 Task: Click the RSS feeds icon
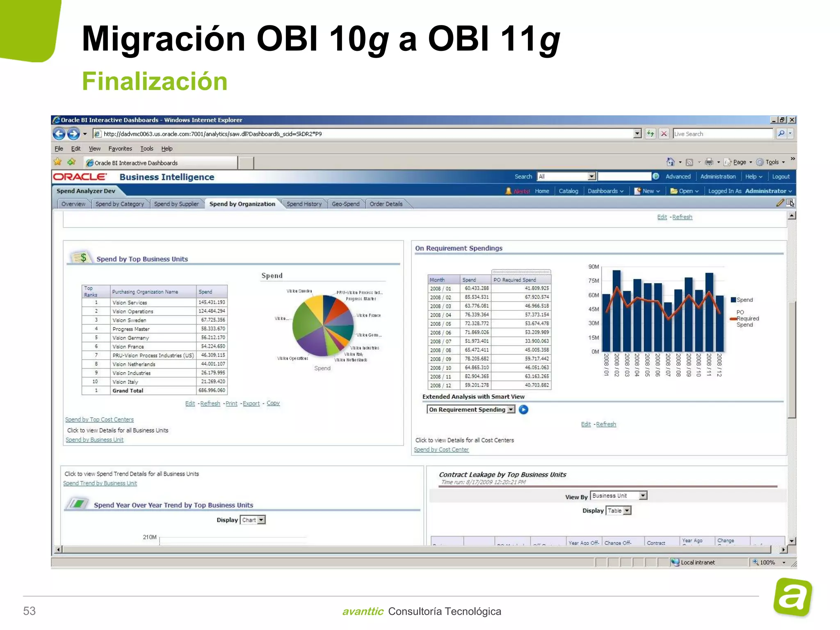tap(689, 162)
